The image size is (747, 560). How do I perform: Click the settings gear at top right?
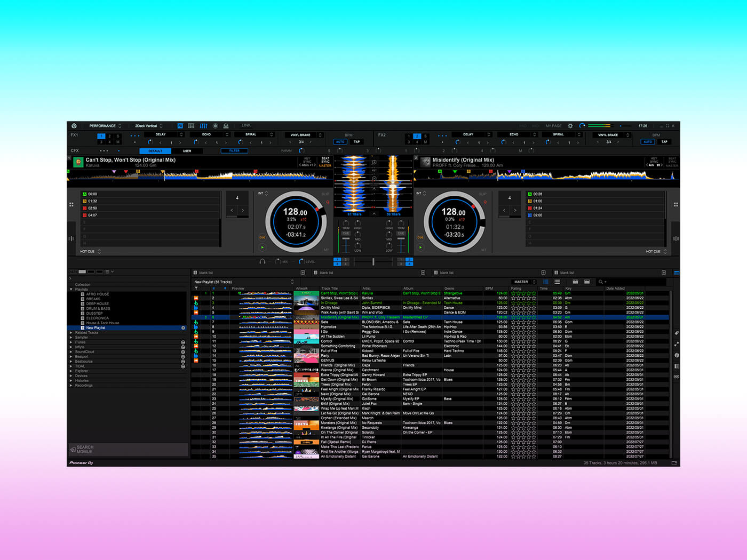point(570,125)
